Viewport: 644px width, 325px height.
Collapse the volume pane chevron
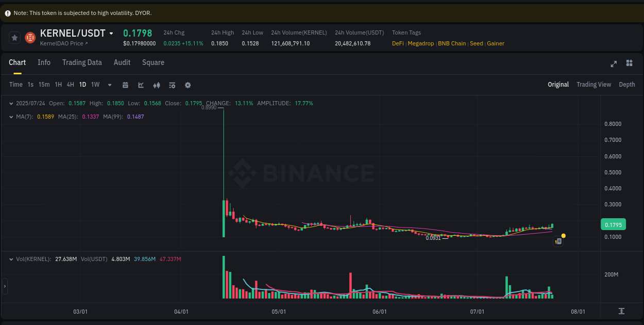pos(11,258)
